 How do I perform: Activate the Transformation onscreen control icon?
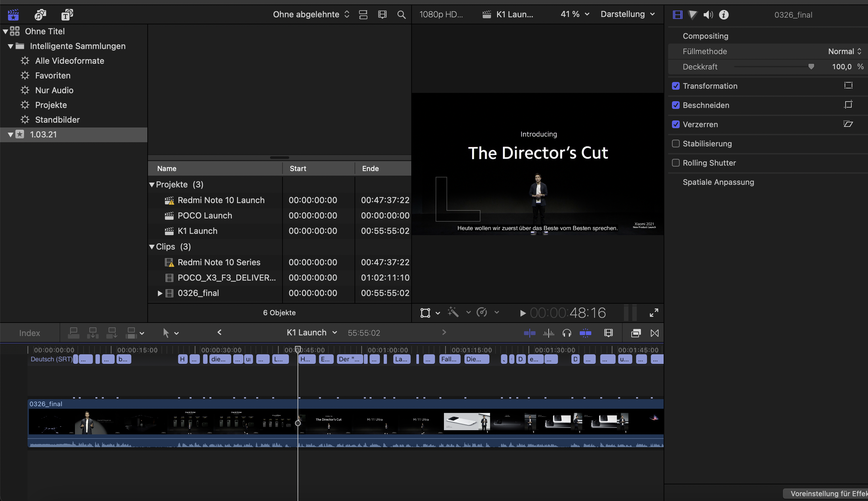pyautogui.click(x=848, y=85)
